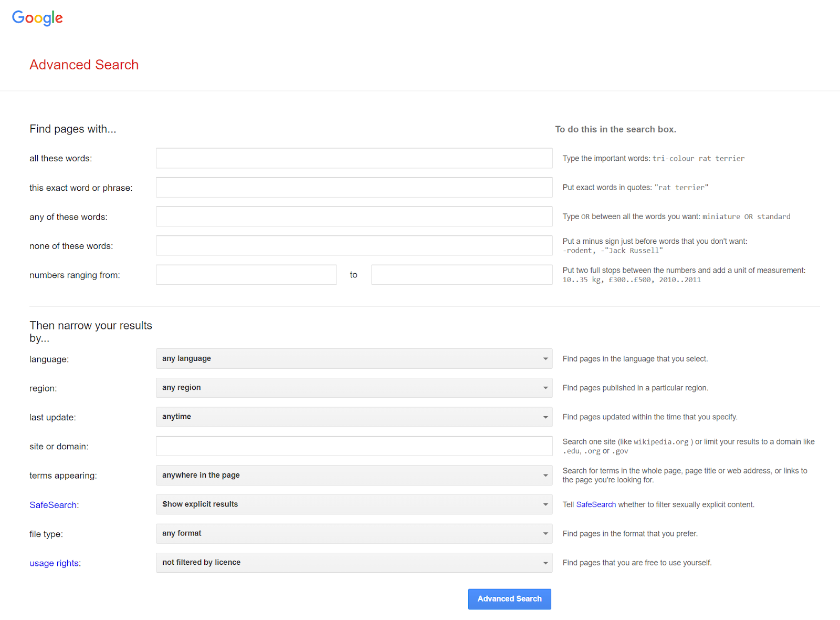Click the 'Put a minus sign' hint text
Viewport: 840px width, 620px height.
click(x=655, y=246)
